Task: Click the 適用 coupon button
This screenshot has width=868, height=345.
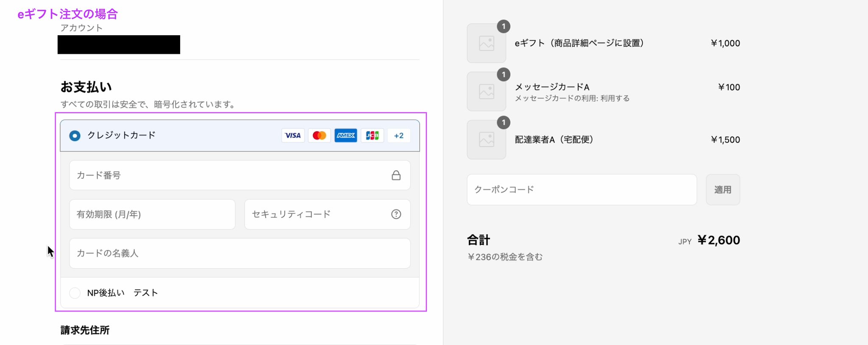Action: tap(723, 190)
